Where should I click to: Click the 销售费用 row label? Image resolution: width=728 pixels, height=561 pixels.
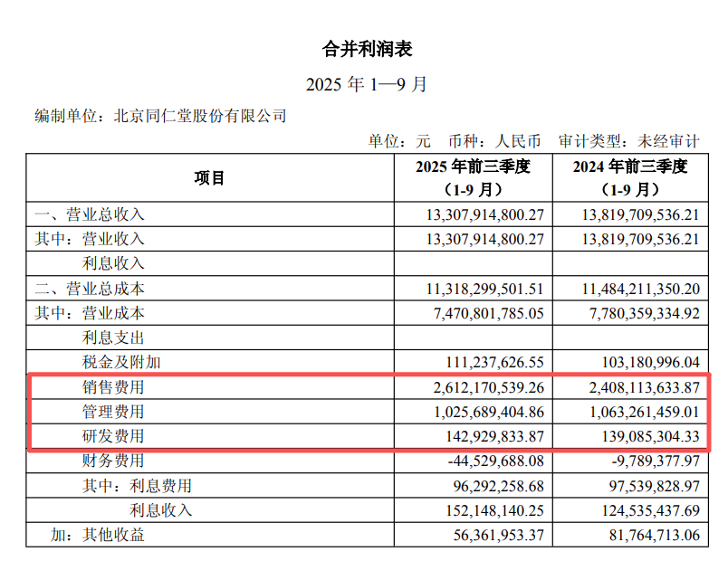(112, 388)
